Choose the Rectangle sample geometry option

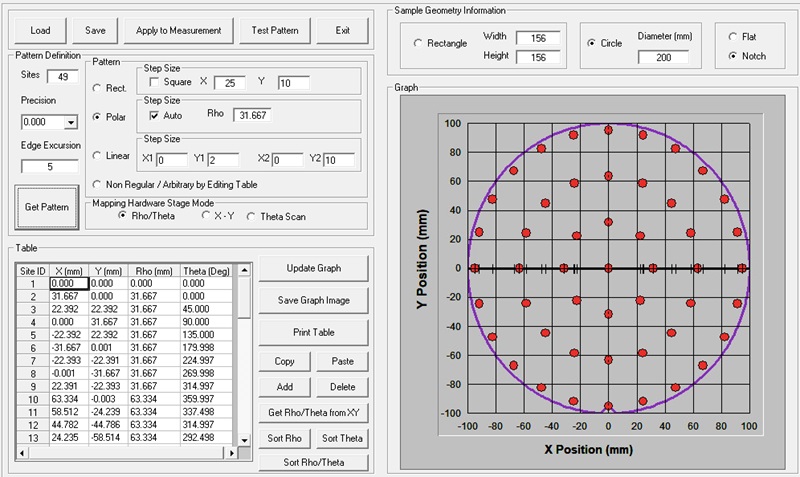click(417, 43)
